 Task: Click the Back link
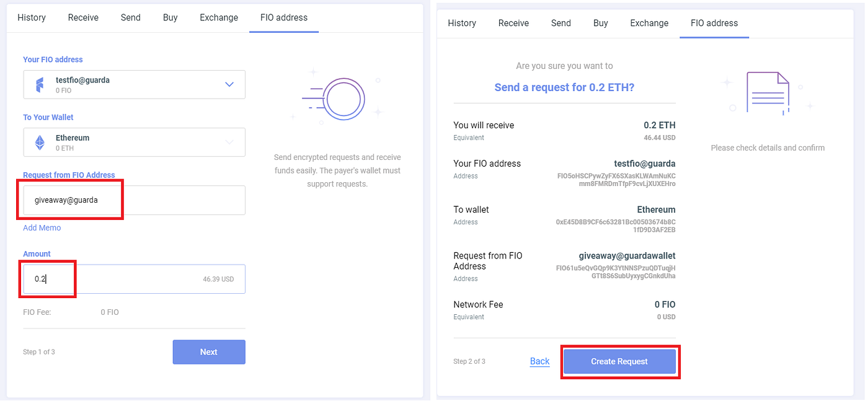[x=539, y=361]
